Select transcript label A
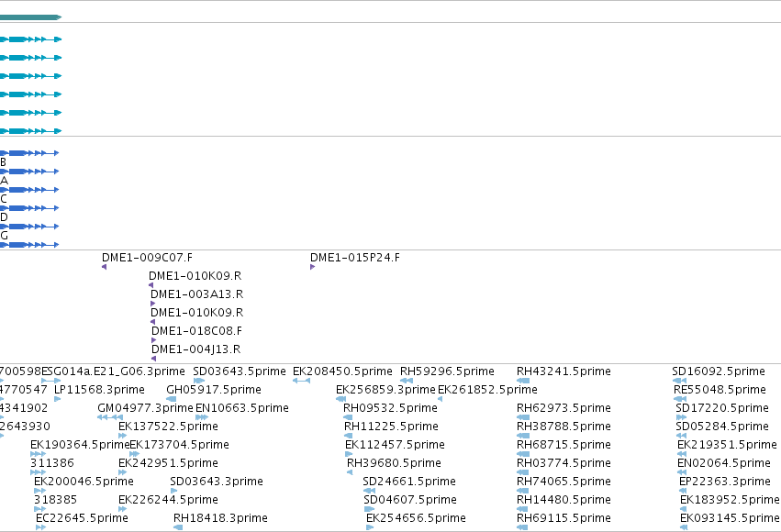781x532 pixels. pos(4,181)
